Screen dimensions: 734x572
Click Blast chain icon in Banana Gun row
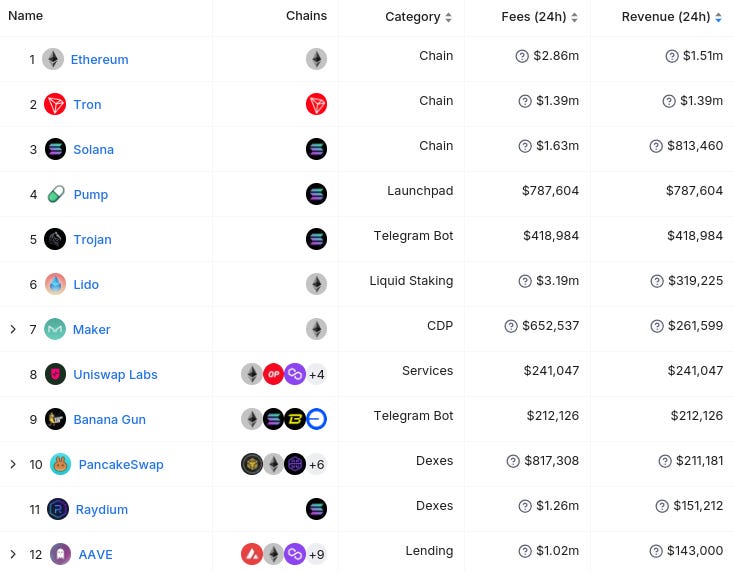click(x=295, y=419)
